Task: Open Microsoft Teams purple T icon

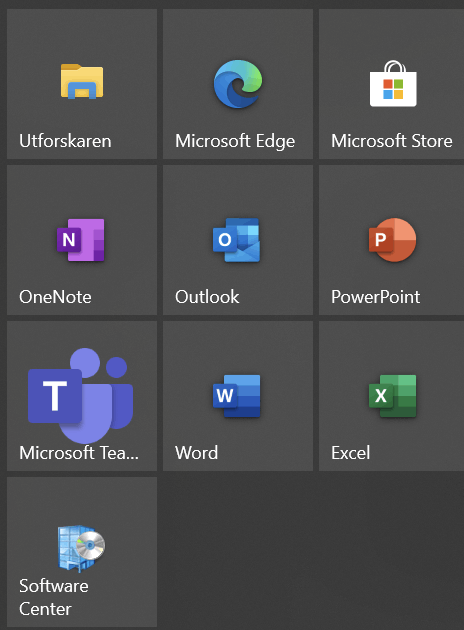Action: tap(80, 396)
